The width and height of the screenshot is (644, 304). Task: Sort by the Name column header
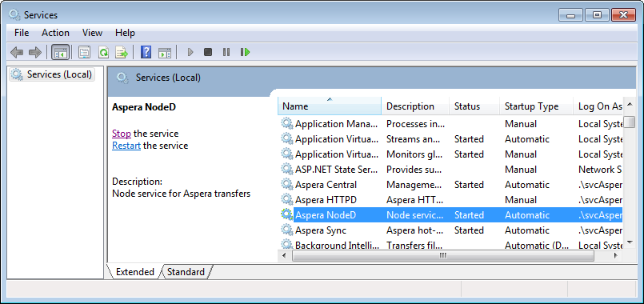[x=330, y=106]
